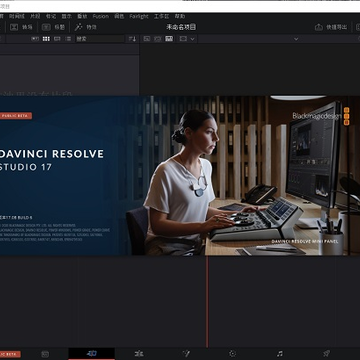Screen dimensions: 360x360
Task: Switch to the Color page
Action: point(233,354)
